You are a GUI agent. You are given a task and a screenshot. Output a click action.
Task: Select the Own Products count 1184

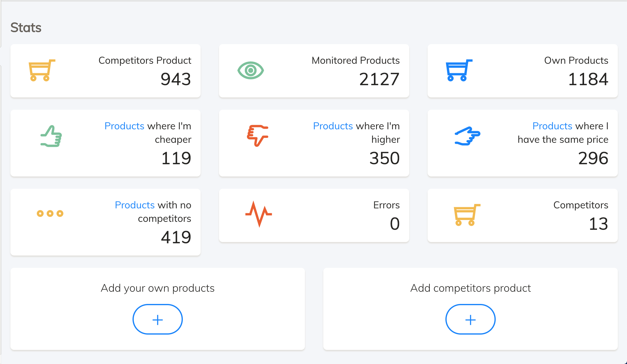coord(588,79)
